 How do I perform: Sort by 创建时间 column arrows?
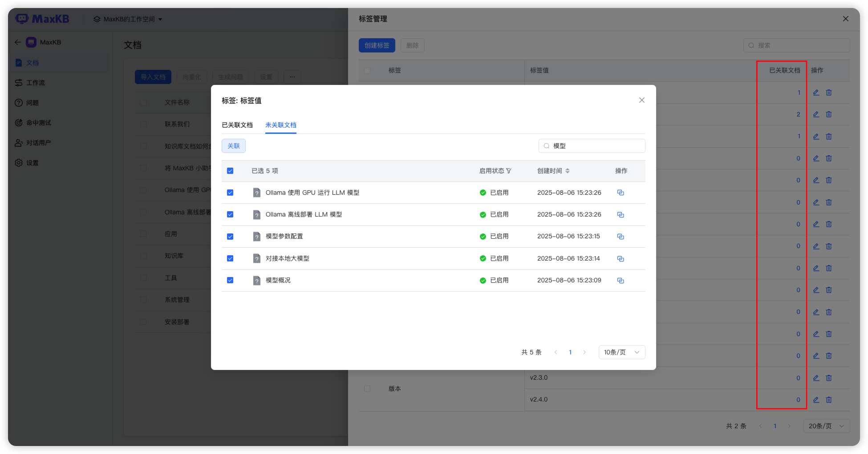click(568, 171)
